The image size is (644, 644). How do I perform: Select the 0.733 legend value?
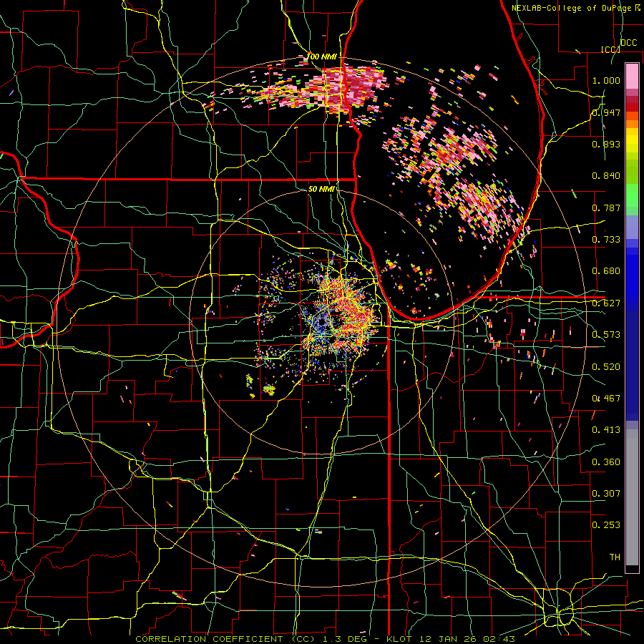(606, 240)
